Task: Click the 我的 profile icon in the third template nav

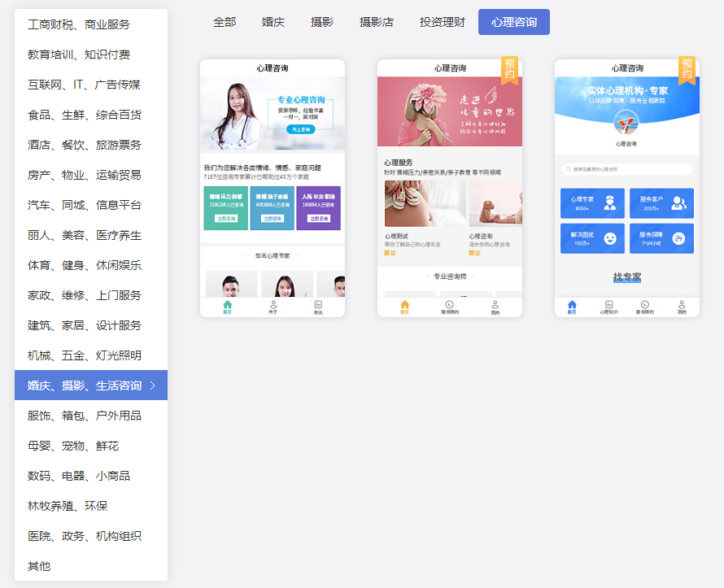Action: pos(683,303)
